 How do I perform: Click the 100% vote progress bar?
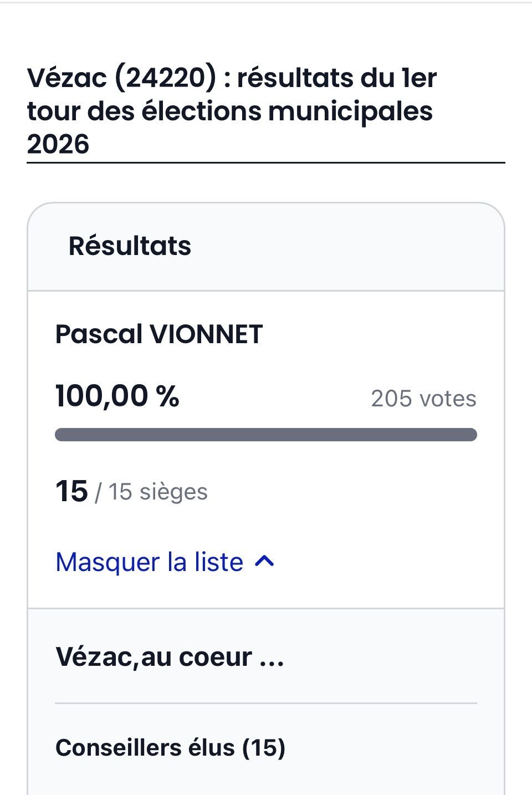[x=266, y=435]
